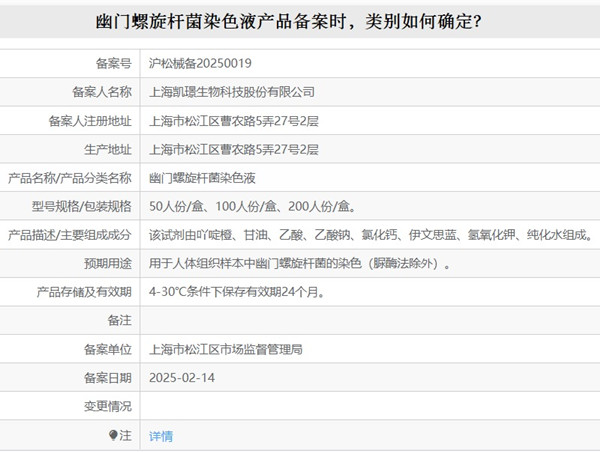Screen dimensions: 600x453
Task: Click the company name 上海凯璟生物科技股份有限公司
Action: 232,92
